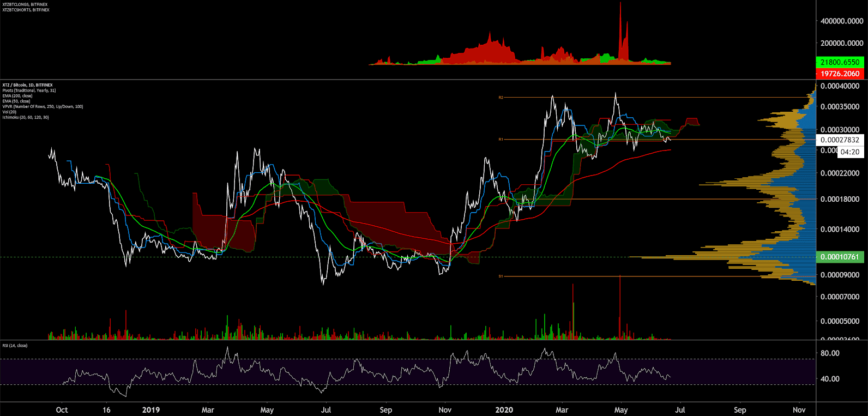Click the RSI 40.00 scale label
Viewport: 868px width, 416px height.
point(830,379)
